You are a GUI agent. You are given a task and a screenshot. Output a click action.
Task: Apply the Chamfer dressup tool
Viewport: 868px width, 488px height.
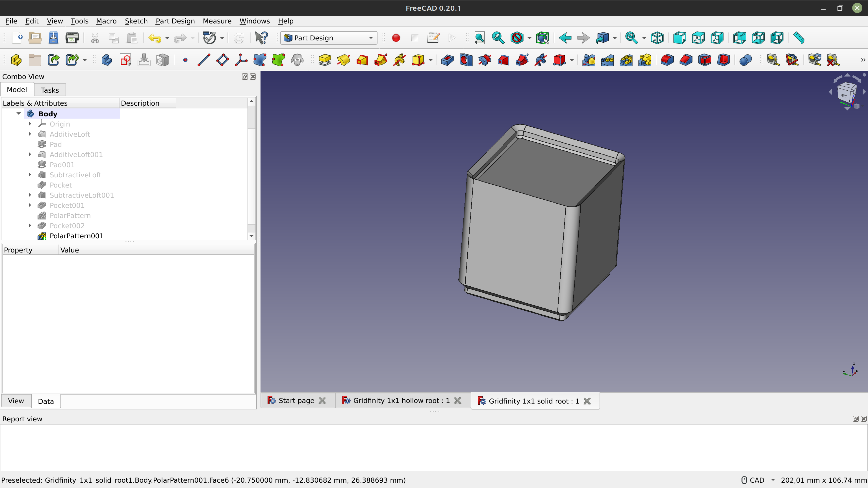pos(686,60)
